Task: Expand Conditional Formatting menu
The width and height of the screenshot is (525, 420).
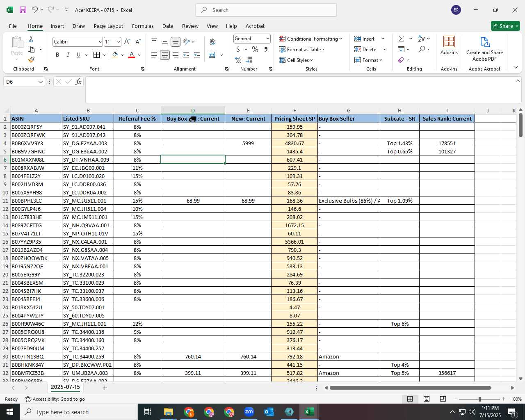Action: (310, 39)
